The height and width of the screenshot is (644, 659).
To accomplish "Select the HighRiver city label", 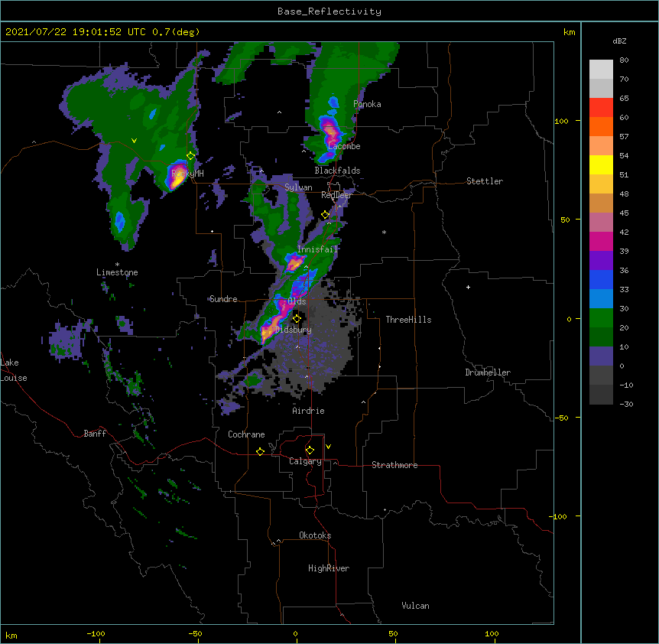I will coord(329,568).
